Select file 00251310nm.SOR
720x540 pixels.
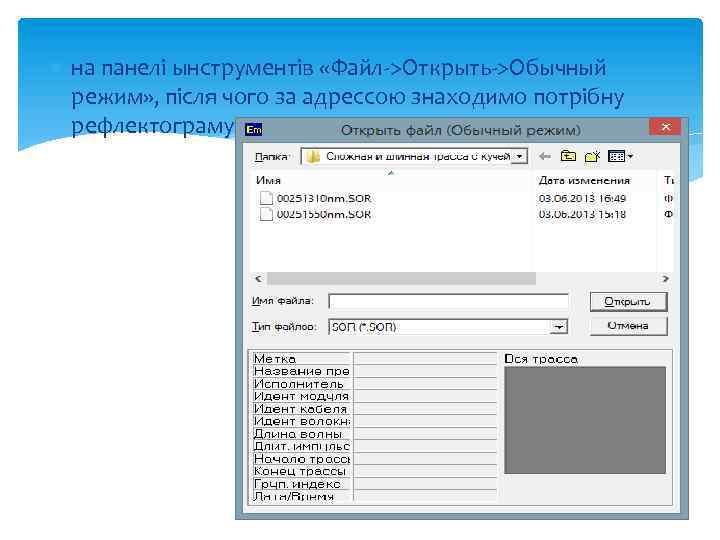click(324, 198)
